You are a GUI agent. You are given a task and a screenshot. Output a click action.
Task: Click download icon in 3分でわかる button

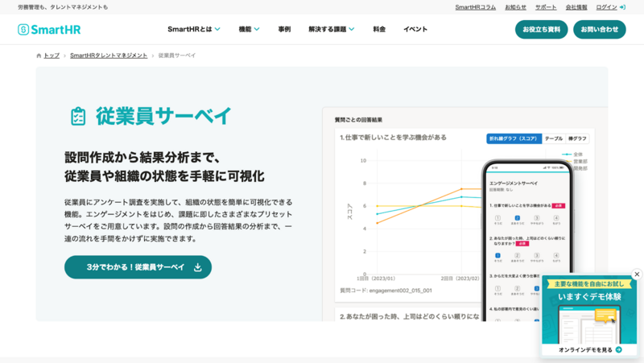coord(197,267)
